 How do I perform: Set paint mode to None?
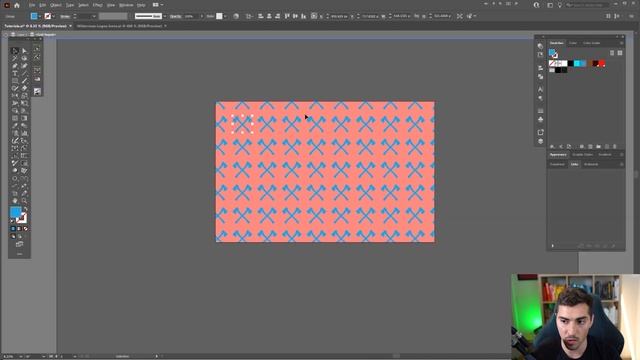[25, 229]
